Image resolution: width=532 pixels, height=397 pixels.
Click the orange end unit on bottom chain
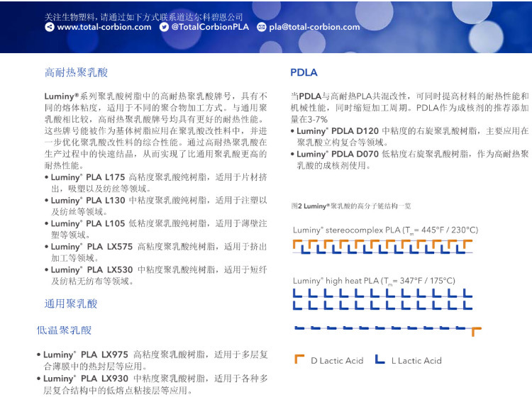tap(477, 331)
